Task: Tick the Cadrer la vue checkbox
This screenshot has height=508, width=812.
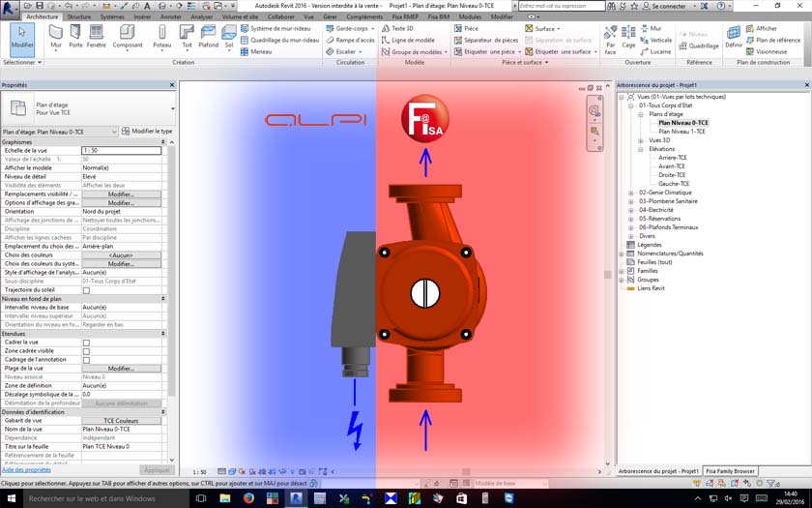Action: tap(86, 343)
